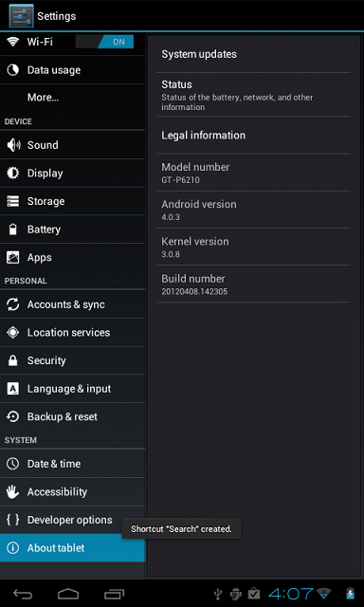This screenshot has height=607, width=364.
Task: Open Developer options entry
Action: [72, 520]
